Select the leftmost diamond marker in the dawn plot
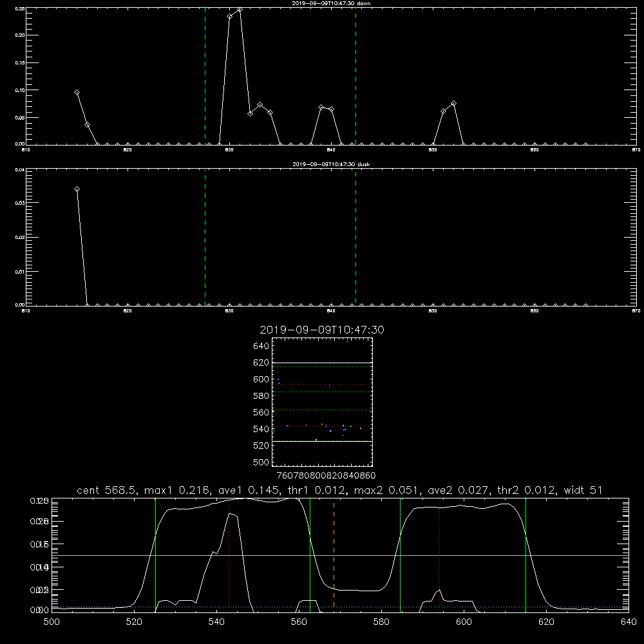The image size is (644, 644). pos(77,93)
